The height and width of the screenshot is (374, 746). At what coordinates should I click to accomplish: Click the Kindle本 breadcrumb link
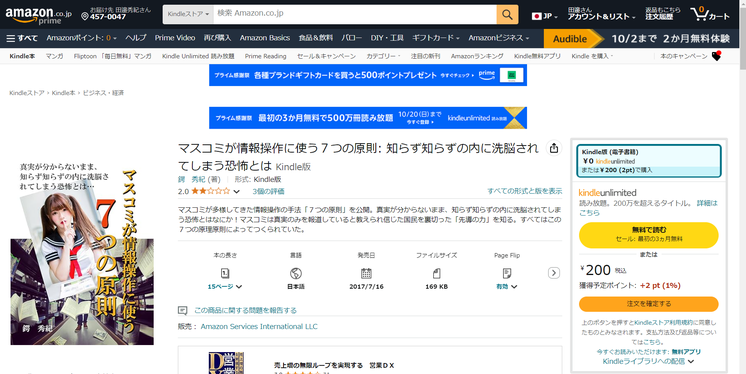coord(63,93)
